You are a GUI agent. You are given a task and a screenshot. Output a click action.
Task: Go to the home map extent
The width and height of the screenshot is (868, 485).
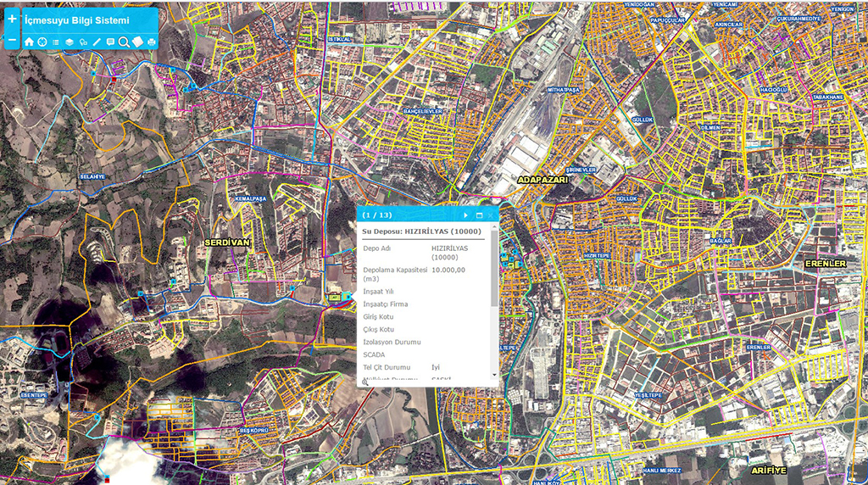pos(30,42)
